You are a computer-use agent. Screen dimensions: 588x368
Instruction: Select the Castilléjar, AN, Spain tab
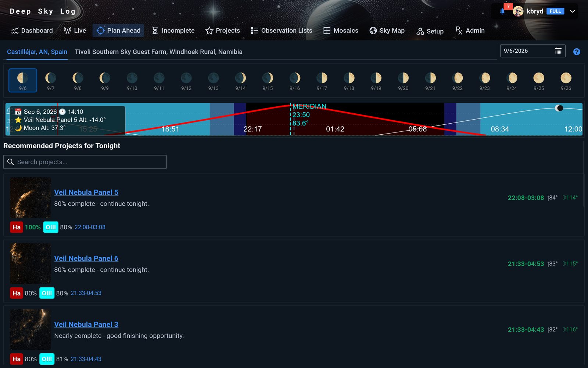37,52
